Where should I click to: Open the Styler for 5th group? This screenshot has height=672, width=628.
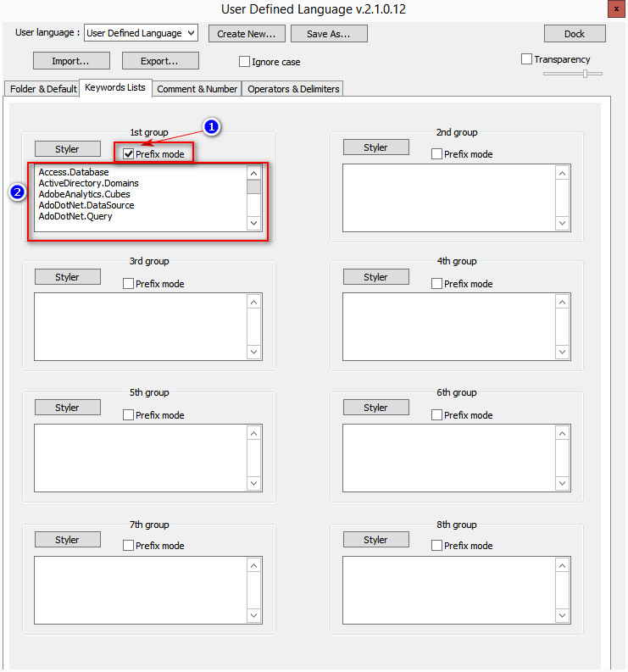67,408
